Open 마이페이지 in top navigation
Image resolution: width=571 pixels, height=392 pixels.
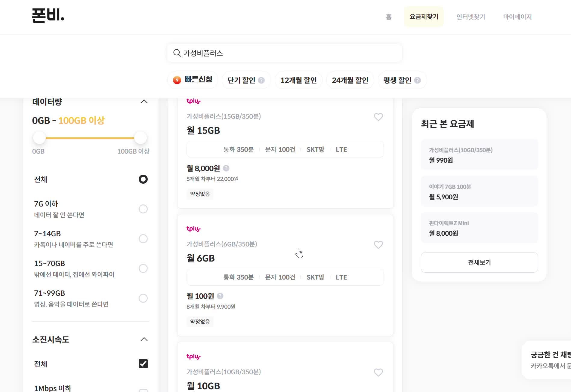[x=517, y=17]
